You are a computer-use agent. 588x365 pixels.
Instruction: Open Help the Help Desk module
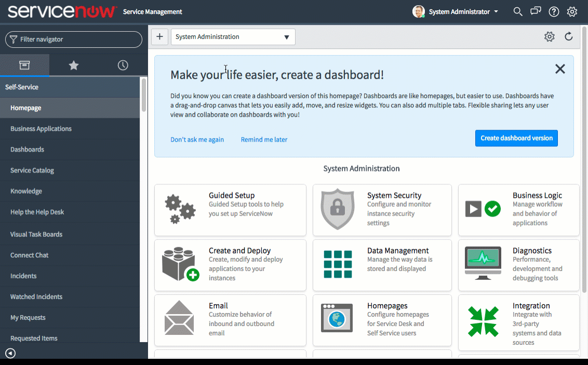coord(70,212)
